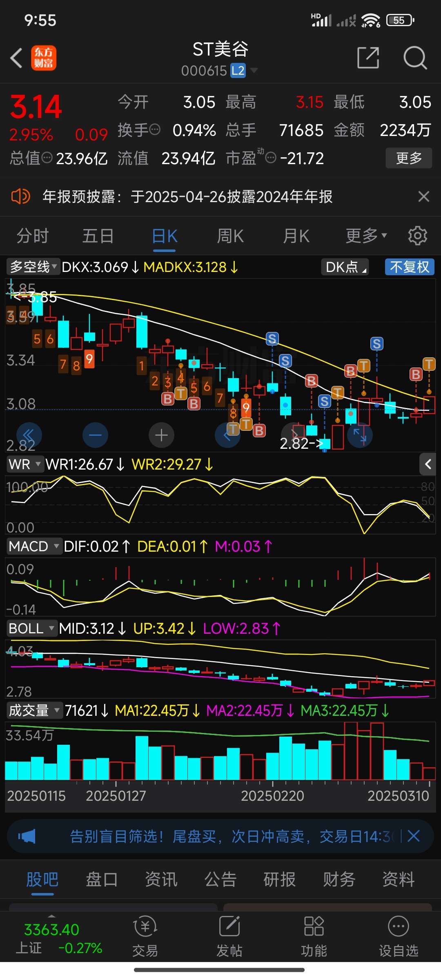This screenshot has width=441, height=980.
Task: Switch to 月K chart tab
Action: point(296,236)
